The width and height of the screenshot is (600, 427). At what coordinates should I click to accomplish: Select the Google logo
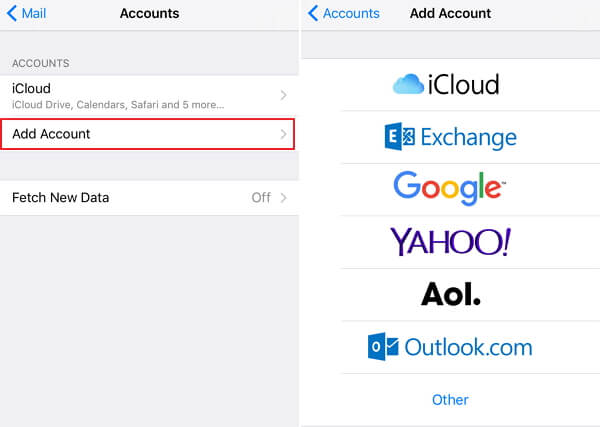449,187
